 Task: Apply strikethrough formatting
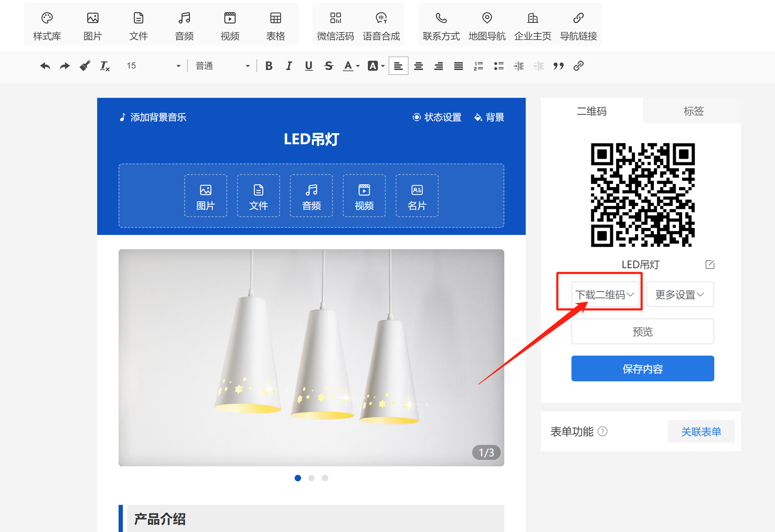329,66
